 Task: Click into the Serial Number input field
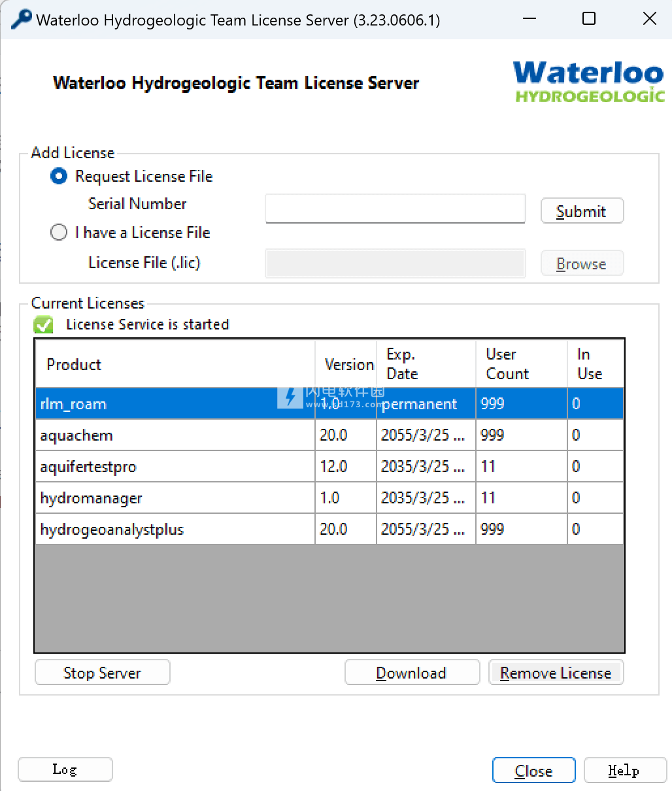pos(395,209)
